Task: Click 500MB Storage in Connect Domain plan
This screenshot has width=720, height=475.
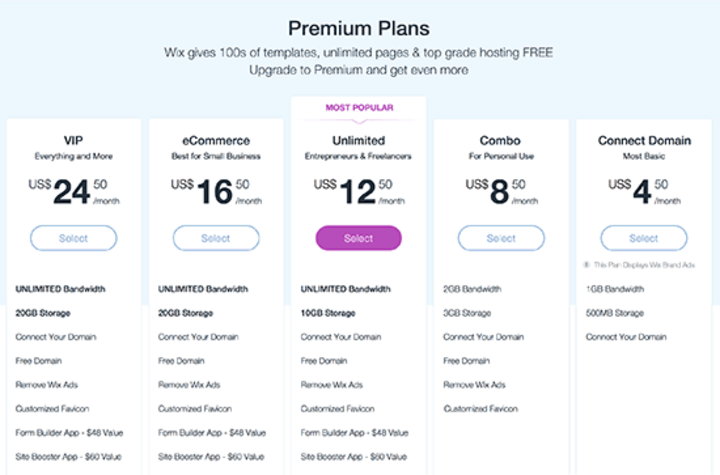Action: coord(614,313)
